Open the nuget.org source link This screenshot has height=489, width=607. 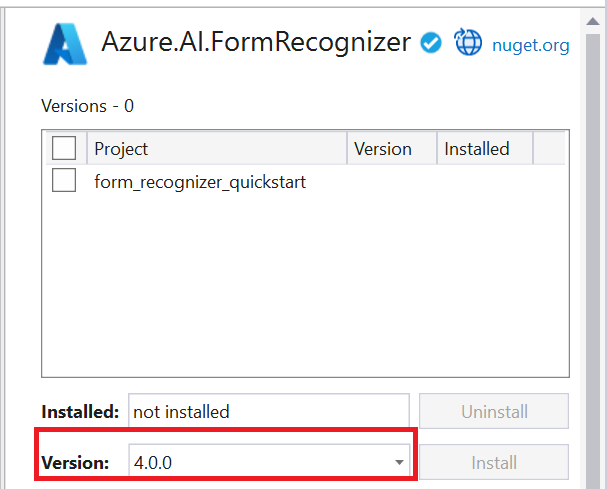[x=531, y=44]
